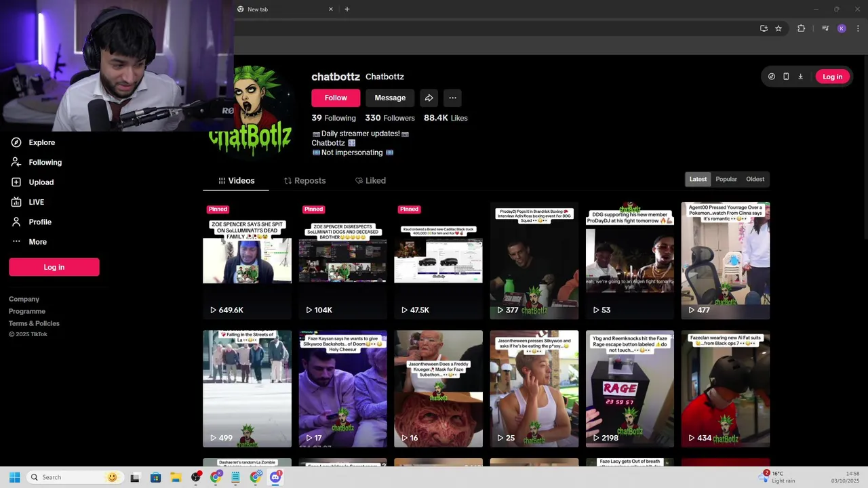Click the 88.4K Likes count
The image size is (868, 488).
click(446, 118)
